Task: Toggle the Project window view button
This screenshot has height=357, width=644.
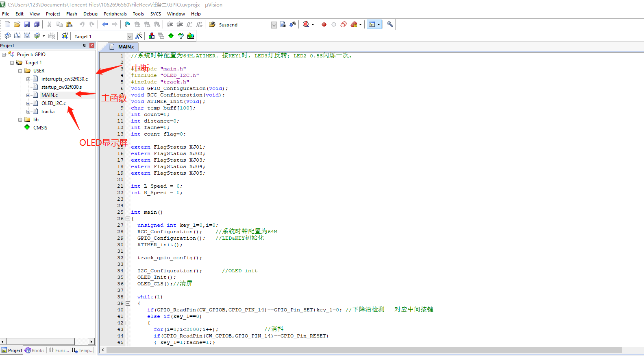Action: point(372,24)
